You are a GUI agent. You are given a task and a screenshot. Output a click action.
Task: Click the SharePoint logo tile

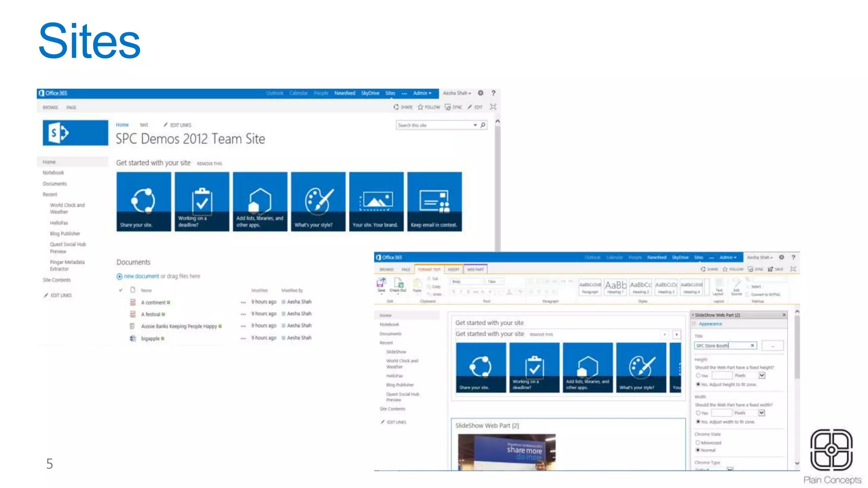(x=75, y=133)
